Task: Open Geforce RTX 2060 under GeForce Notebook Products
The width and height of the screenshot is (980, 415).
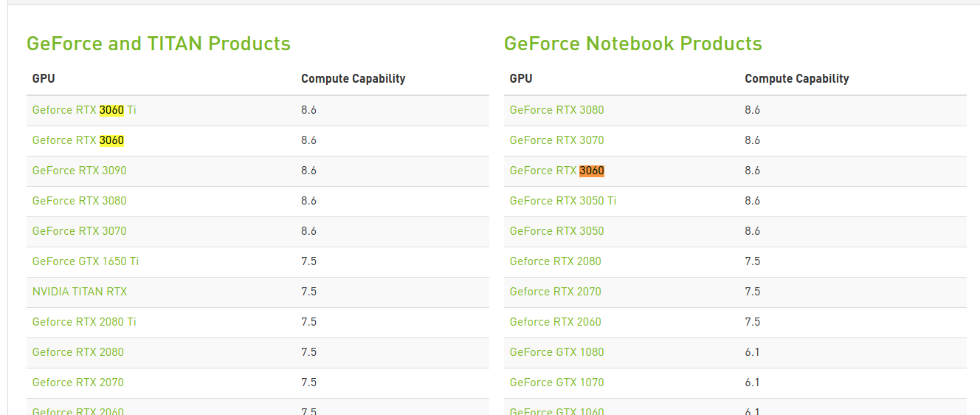Action: coord(556,322)
